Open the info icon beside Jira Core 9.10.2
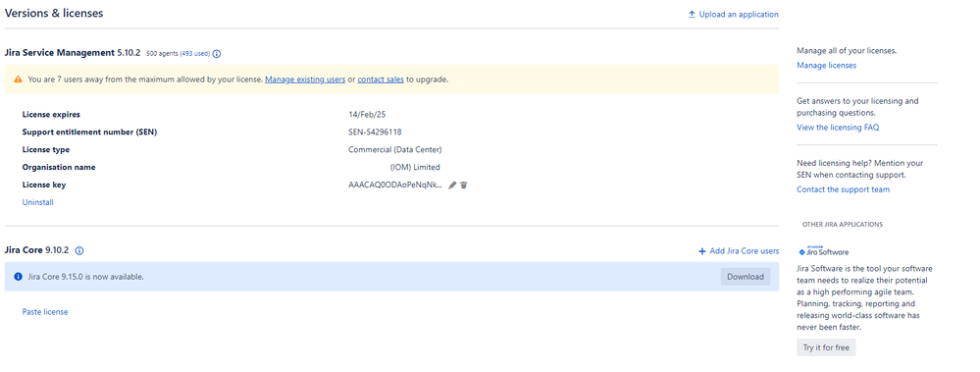980x372 pixels. [79, 250]
